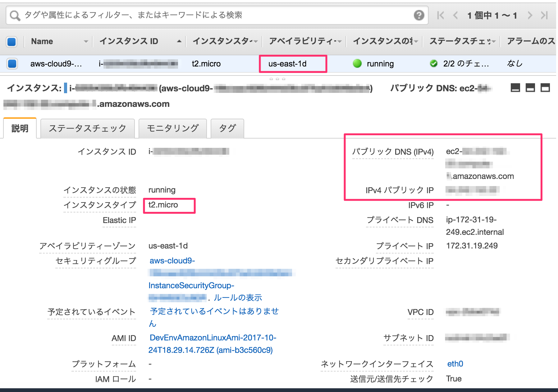Jump to last page of instances
The image size is (558, 392).
(544, 15)
